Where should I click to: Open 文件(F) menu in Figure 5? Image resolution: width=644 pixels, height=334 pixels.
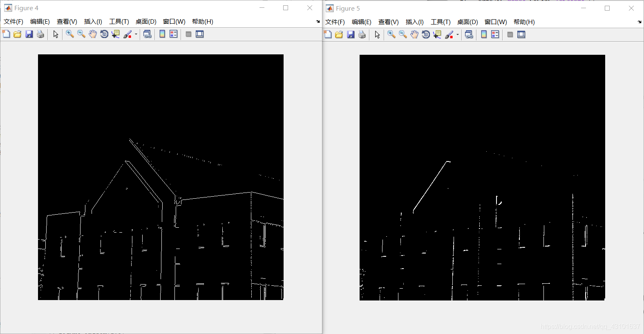335,22
